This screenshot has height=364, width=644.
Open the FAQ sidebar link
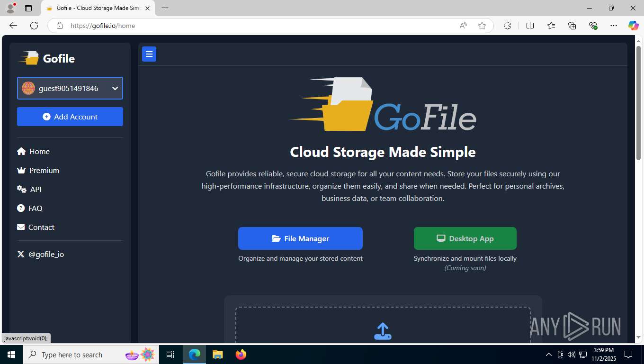[x=30, y=208]
